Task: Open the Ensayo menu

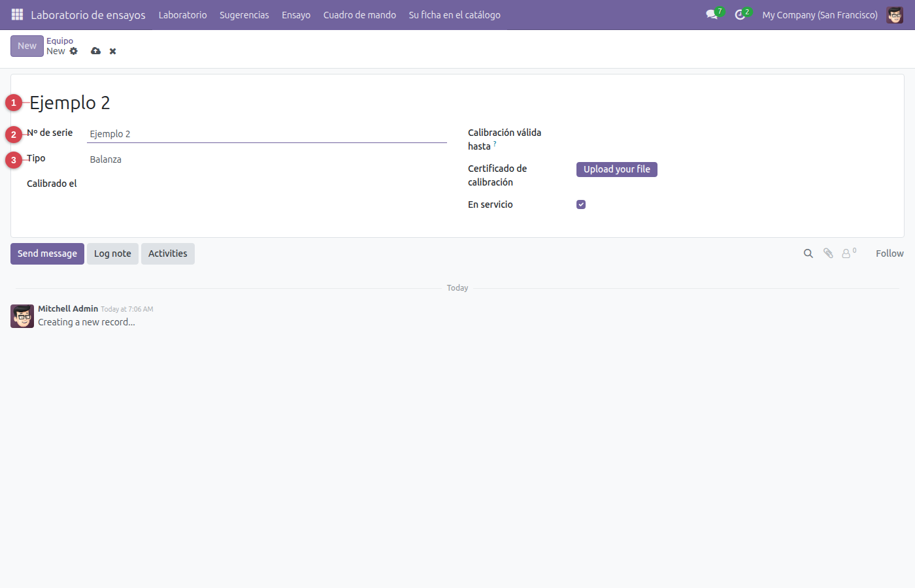Action: [296, 14]
